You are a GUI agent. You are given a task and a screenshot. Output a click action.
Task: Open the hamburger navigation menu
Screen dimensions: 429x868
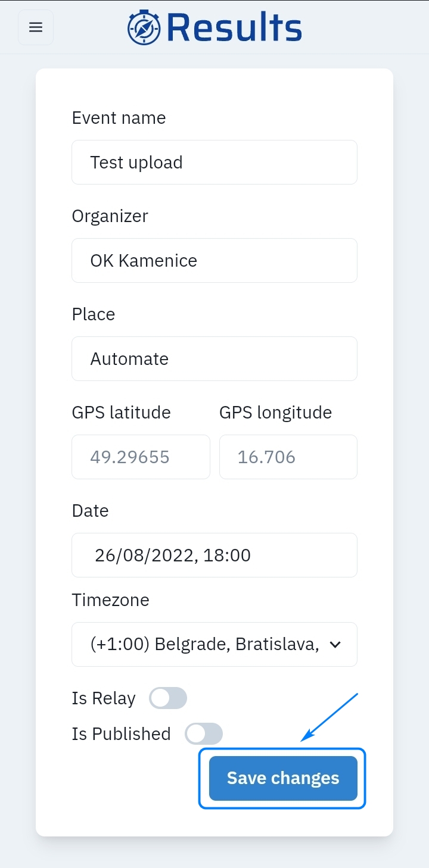(x=36, y=27)
